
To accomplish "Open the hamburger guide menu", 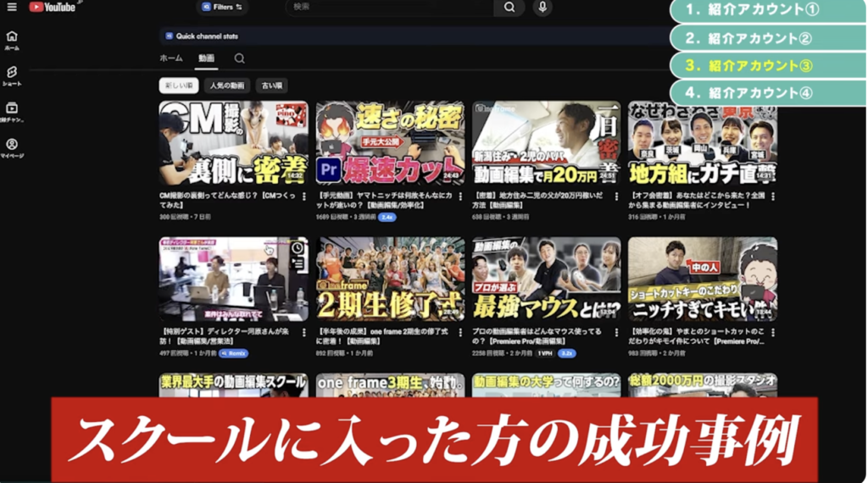I will click(x=11, y=7).
